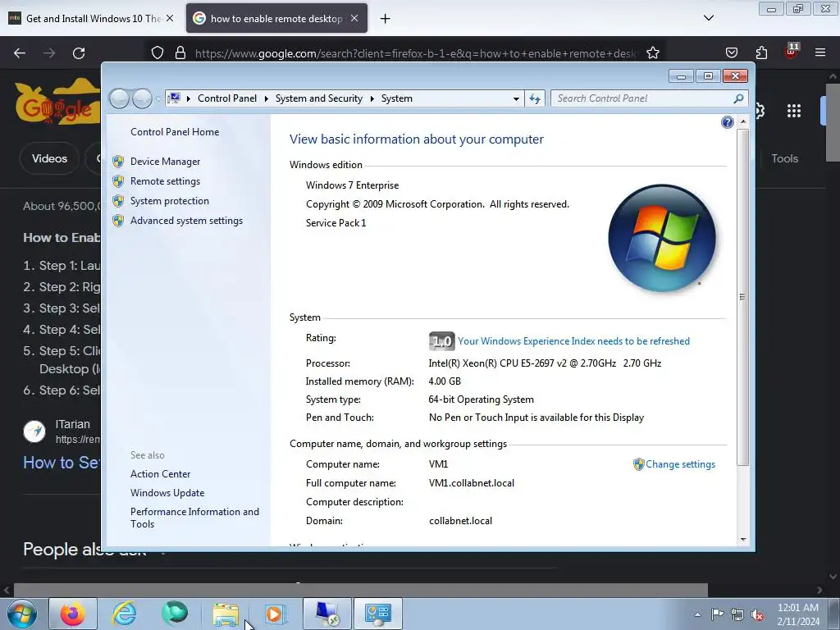Click the Firefox URL address field
This screenshot has width=840, height=630.
[x=416, y=53]
